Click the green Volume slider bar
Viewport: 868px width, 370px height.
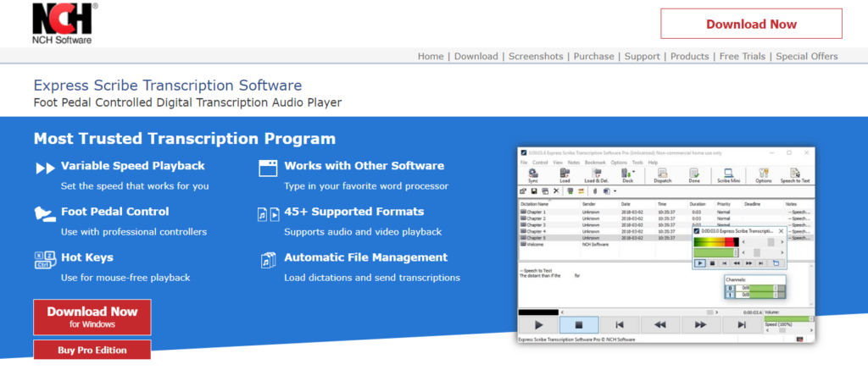click(x=788, y=318)
